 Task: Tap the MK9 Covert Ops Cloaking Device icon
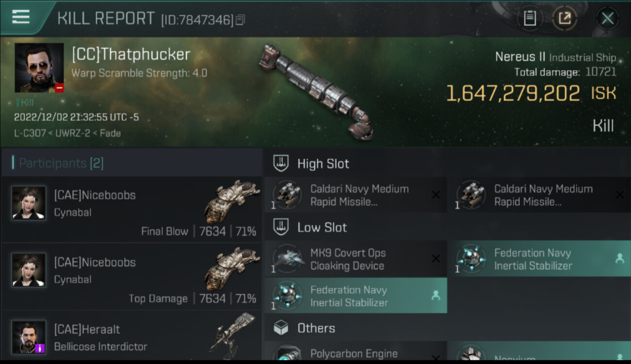(288, 259)
